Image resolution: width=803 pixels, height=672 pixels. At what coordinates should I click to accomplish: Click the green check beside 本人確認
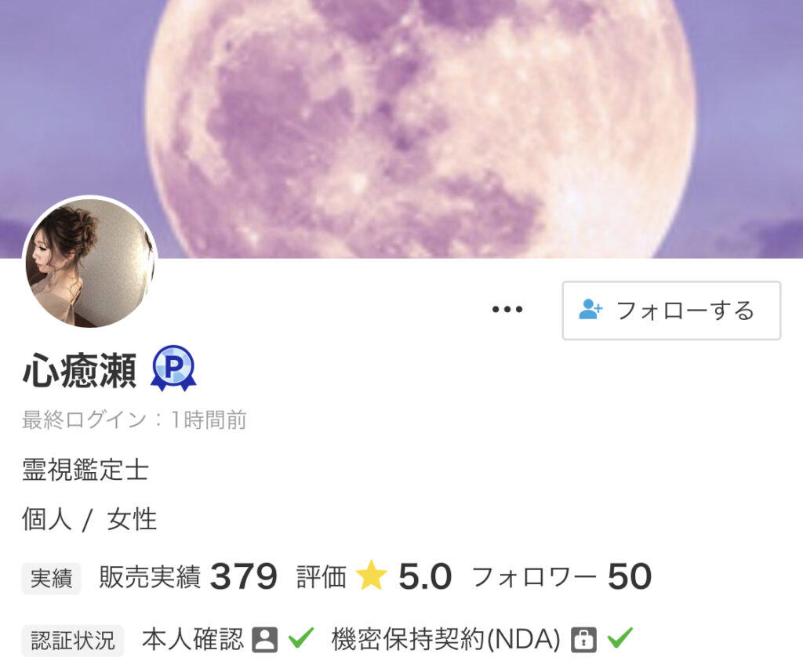[300, 637]
